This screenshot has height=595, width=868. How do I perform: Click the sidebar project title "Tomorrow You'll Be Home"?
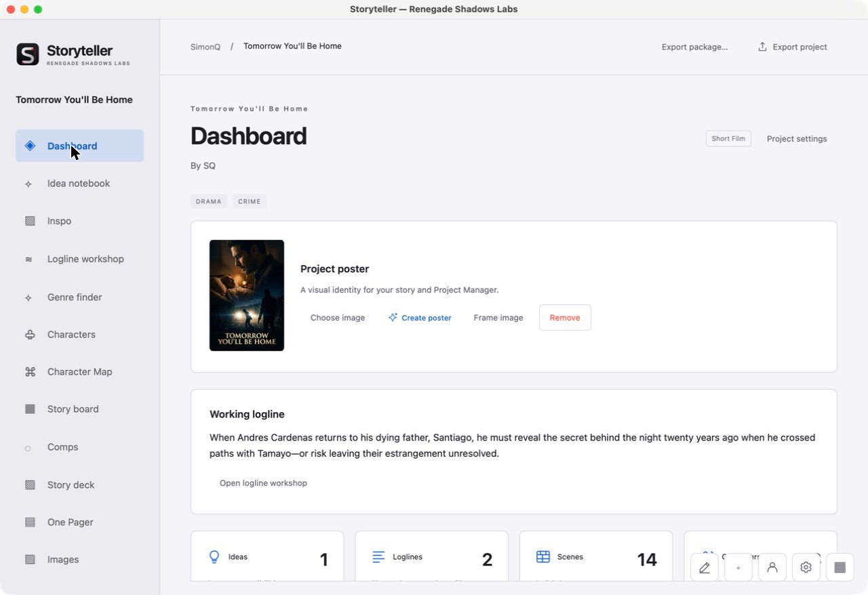point(74,100)
